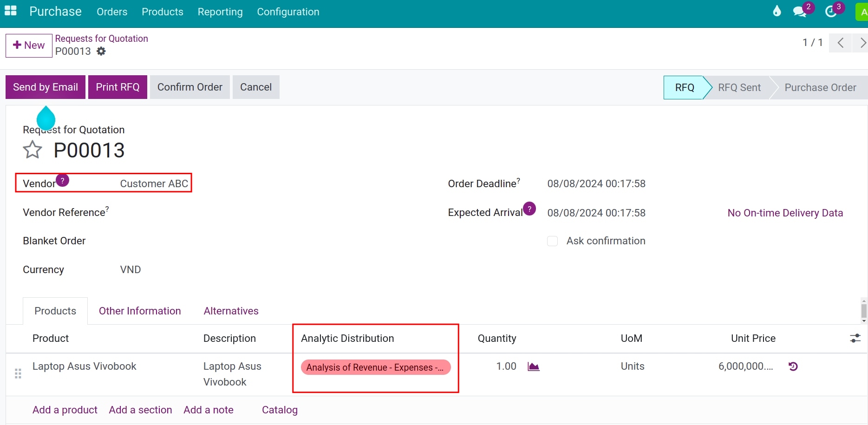868x425 pixels.
Task: Go to the next record arrow
Action: point(861,43)
